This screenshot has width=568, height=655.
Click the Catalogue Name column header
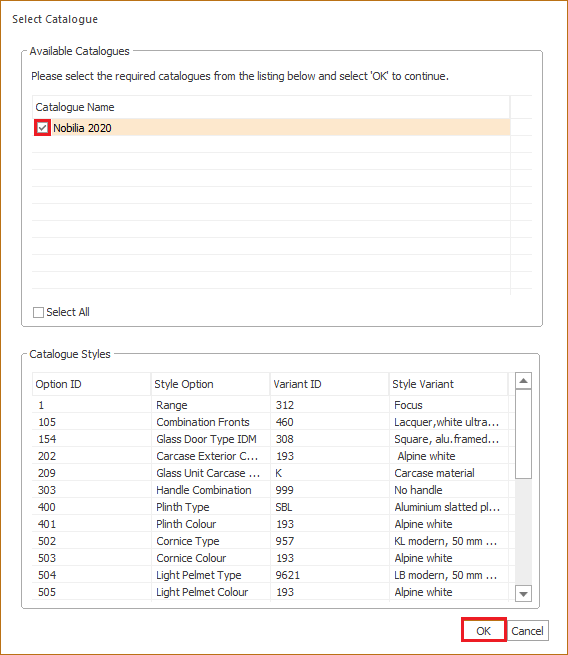(x=271, y=107)
